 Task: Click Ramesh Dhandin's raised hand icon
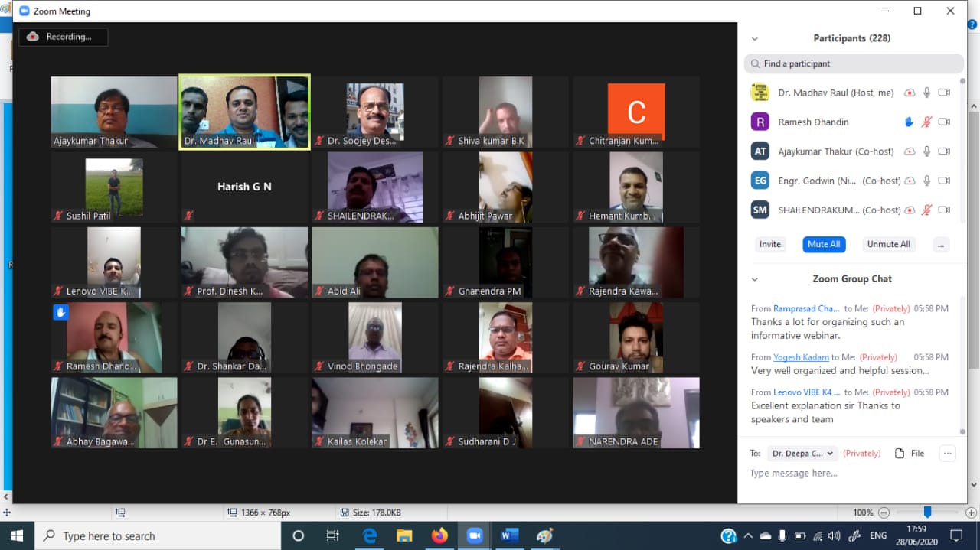(x=910, y=122)
